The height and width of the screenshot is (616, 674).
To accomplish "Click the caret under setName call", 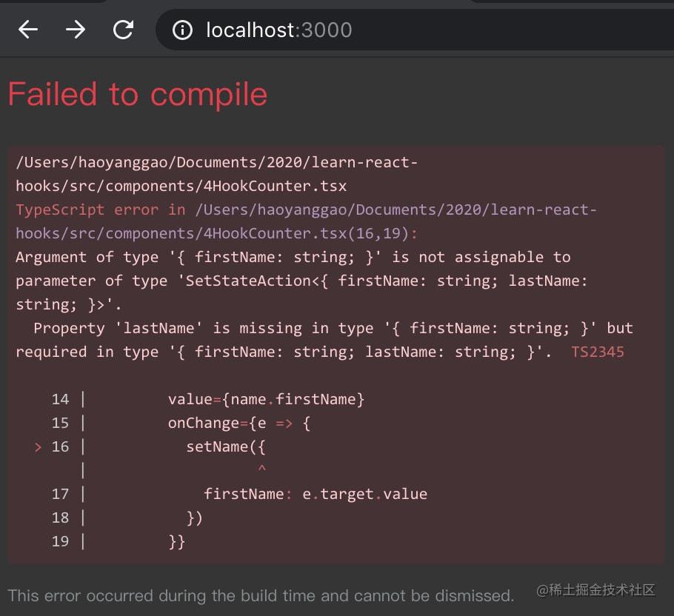I will [x=261, y=468].
